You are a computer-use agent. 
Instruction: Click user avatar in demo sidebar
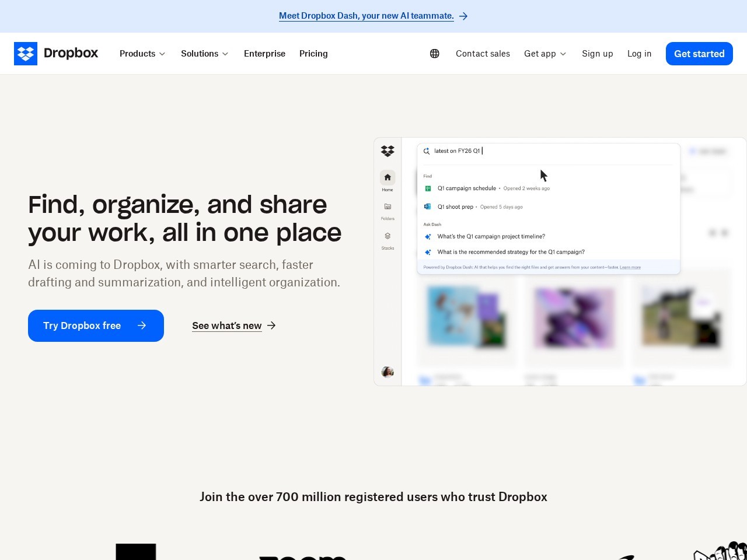[x=388, y=372]
